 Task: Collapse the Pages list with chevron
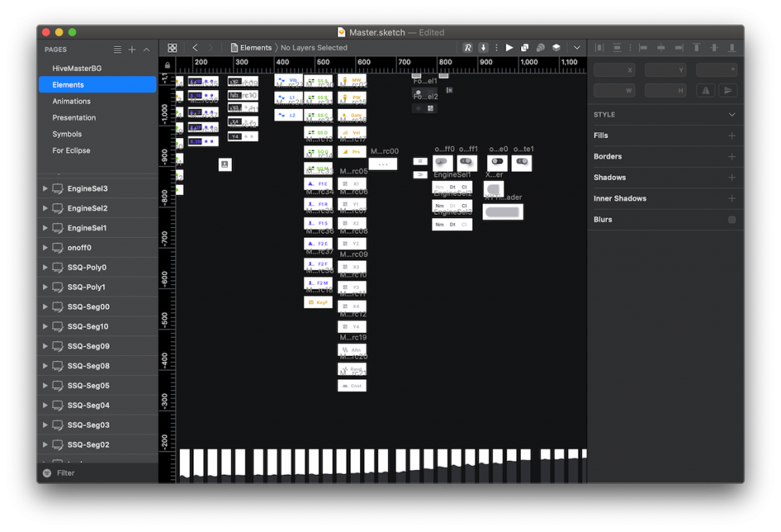tap(146, 50)
